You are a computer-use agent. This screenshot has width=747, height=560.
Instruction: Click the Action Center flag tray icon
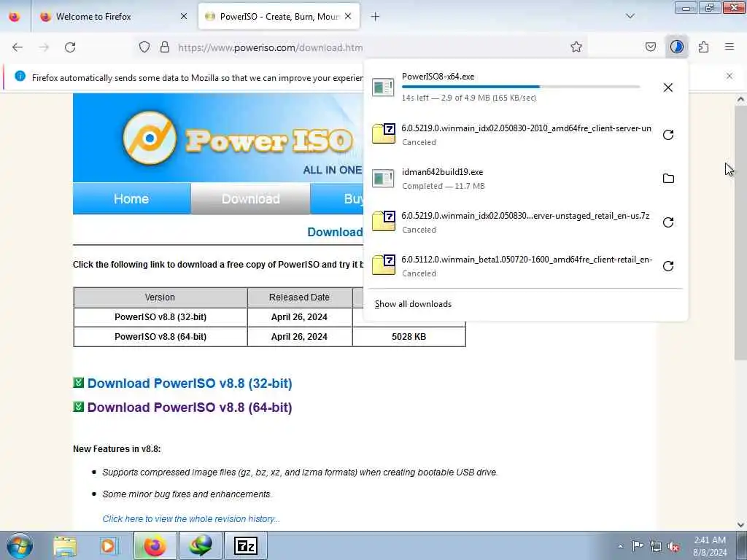pos(638,545)
